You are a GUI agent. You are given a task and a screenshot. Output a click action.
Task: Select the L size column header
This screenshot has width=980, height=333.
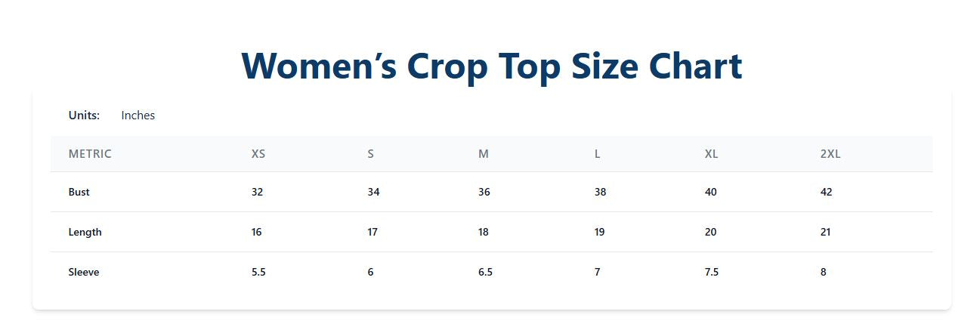pyautogui.click(x=597, y=154)
